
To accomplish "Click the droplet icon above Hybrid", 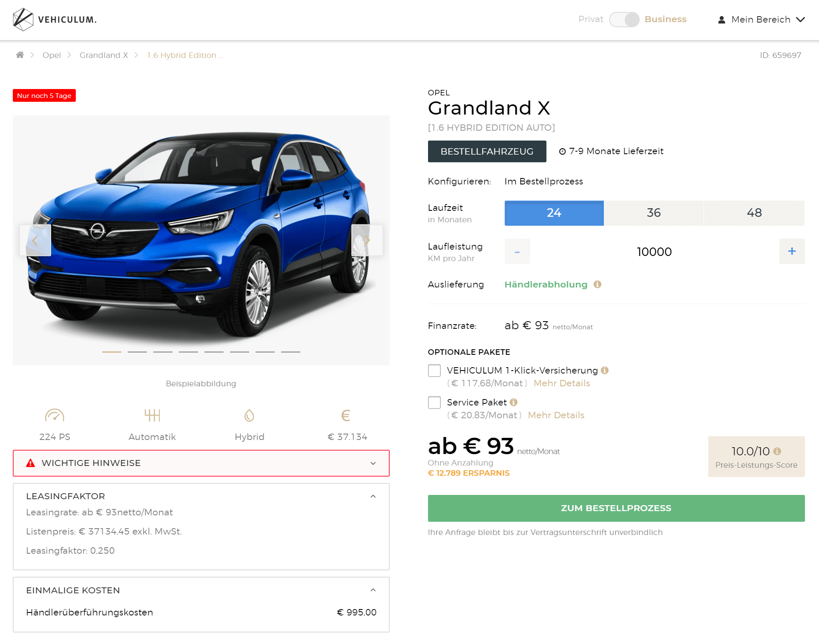I will tap(249, 415).
